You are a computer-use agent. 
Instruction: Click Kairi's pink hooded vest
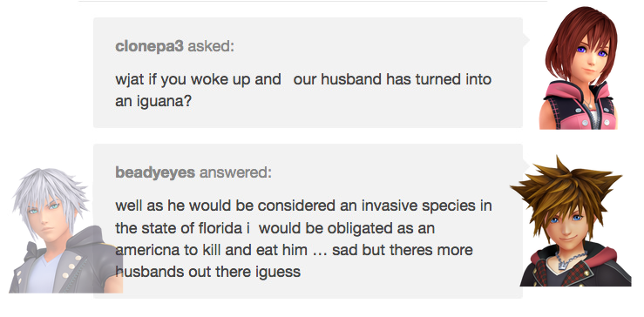580,108
